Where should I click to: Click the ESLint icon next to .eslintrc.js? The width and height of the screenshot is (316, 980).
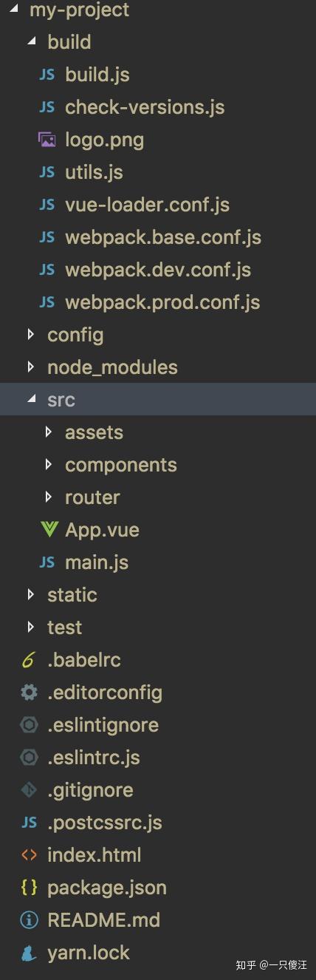coord(29,757)
